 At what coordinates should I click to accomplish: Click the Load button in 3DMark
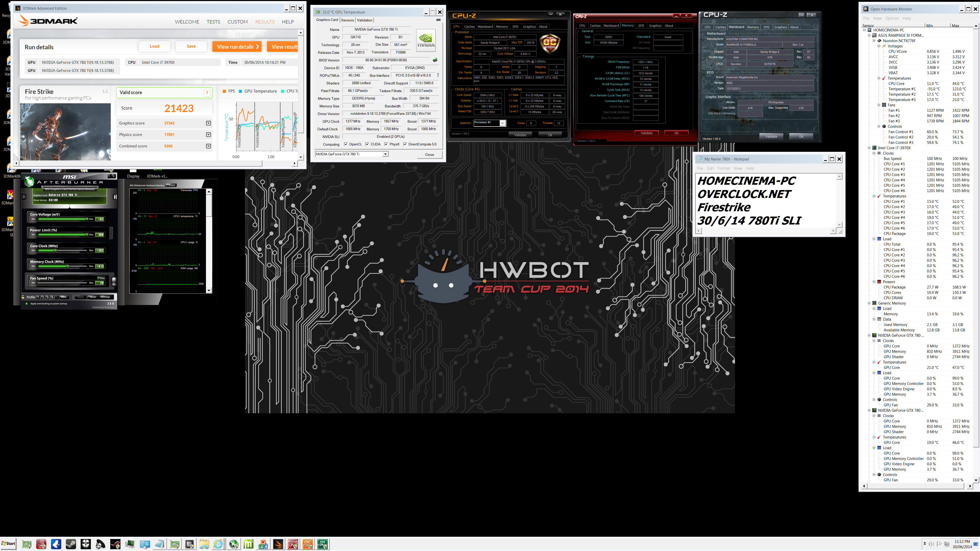[x=154, y=46]
